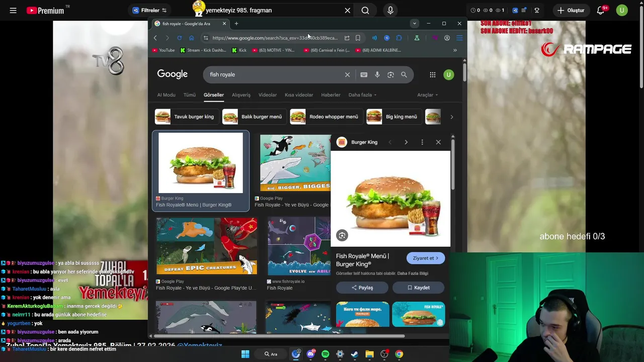Search inside the preview image with Lens
Image resolution: width=644 pixels, height=362 pixels.
coord(342,235)
